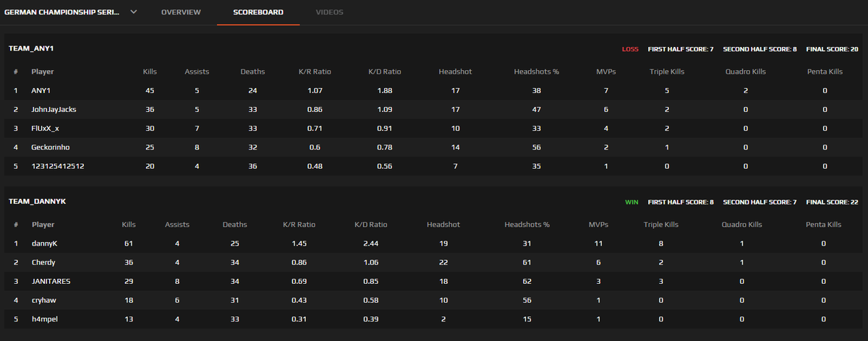Image resolution: width=868 pixels, height=341 pixels.
Task: Open player 123125412512's profile
Action: pyautogui.click(x=57, y=166)
